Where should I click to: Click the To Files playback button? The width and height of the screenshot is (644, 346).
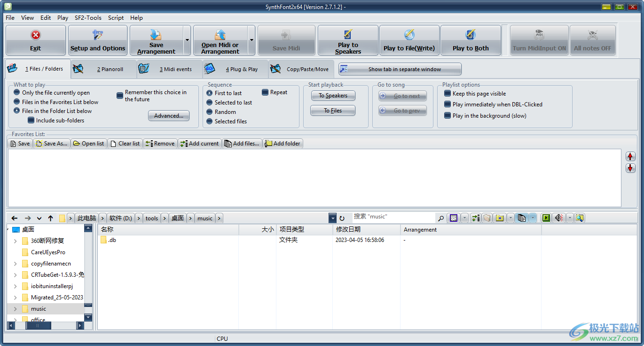click(x=333, y=111)
